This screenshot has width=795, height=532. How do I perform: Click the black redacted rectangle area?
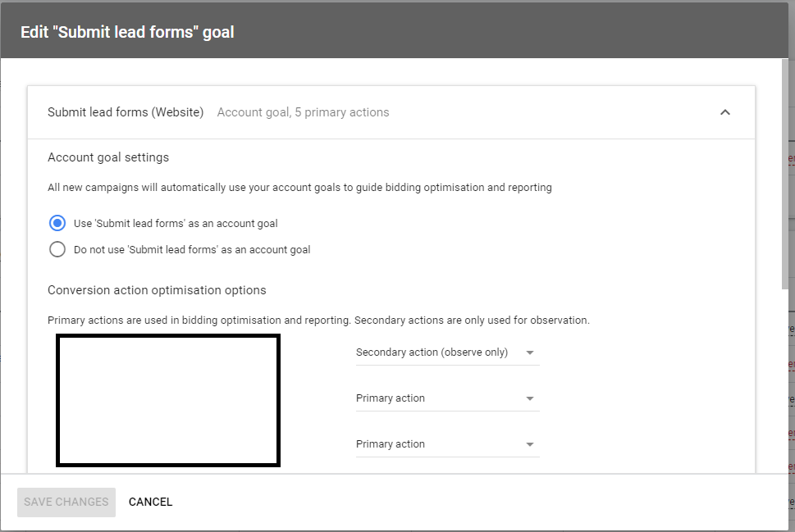(167, 400)
